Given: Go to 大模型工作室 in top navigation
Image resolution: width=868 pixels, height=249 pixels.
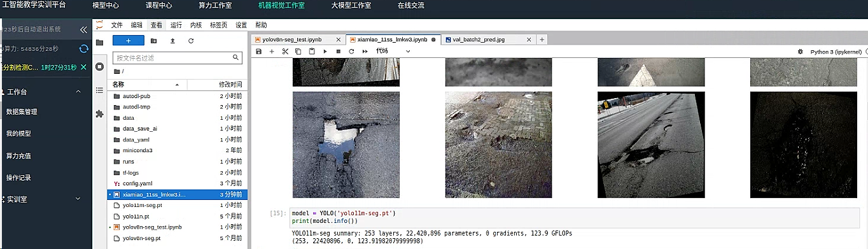Looking at the screenshot, I should (351, 5).
